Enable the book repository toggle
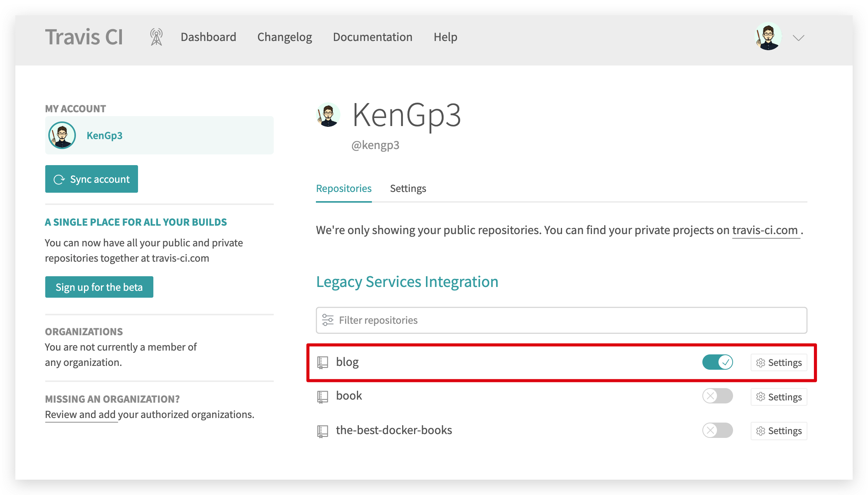This screenshot has height=495, width=868. (x=717, y=396)
